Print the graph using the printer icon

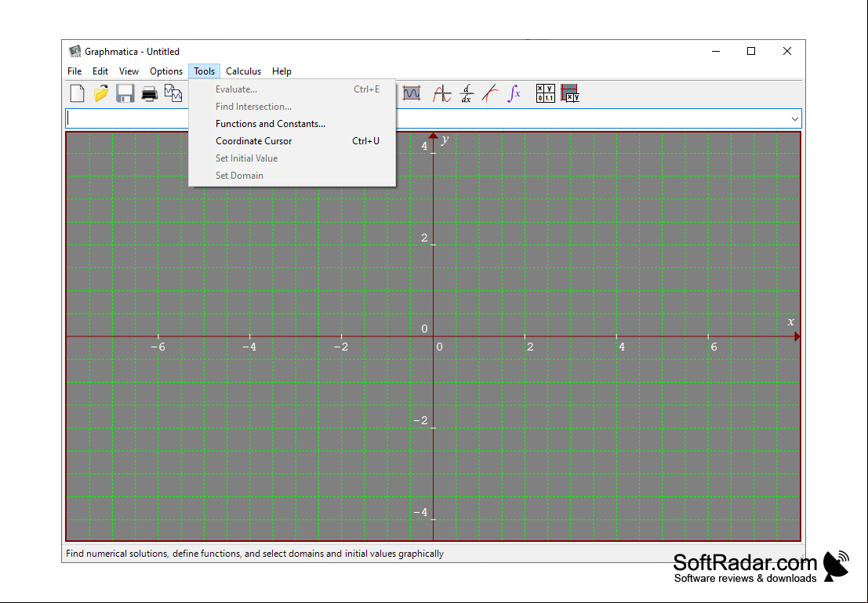point(150,93)
